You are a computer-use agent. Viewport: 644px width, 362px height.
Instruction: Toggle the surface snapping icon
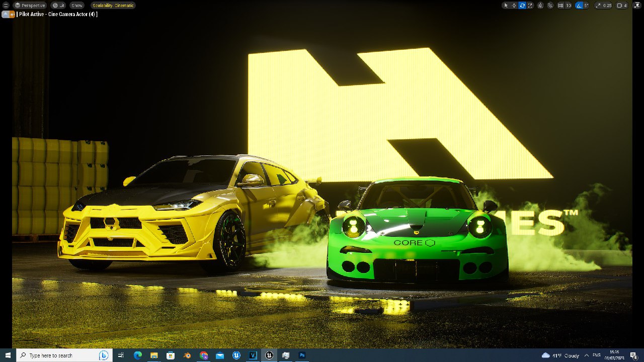(550, 6)
